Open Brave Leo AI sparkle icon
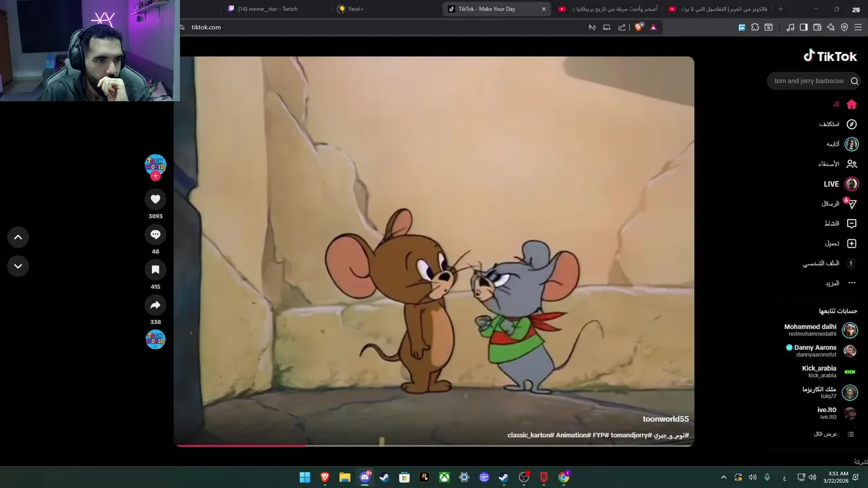 click(831, 27)
